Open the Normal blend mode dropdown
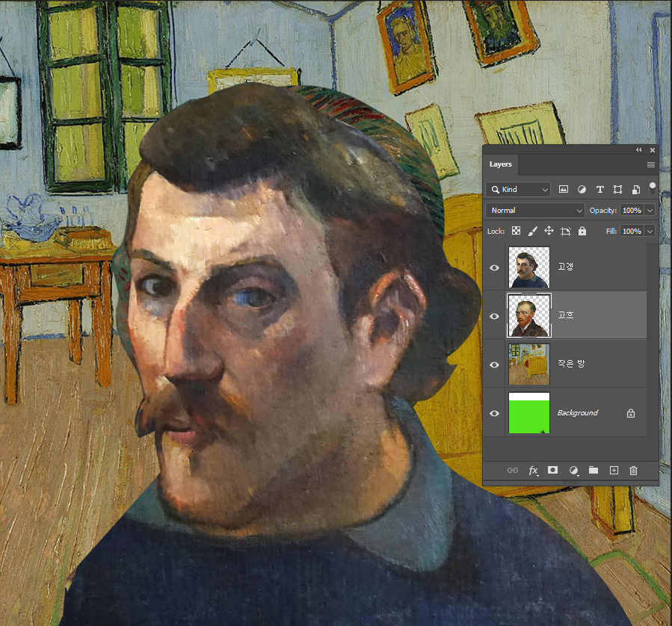This screenshot has width=672, height=626. pyautogui.click(x=535, y=210)
